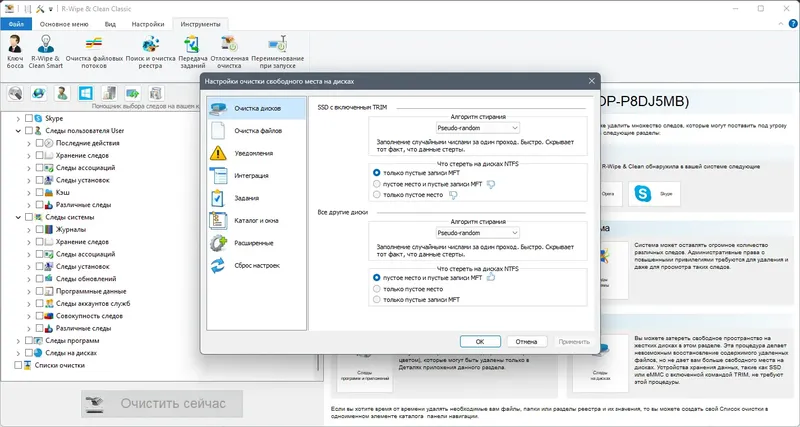Click Очистить сейчас button
800x427 pixels.
point(162,404)
